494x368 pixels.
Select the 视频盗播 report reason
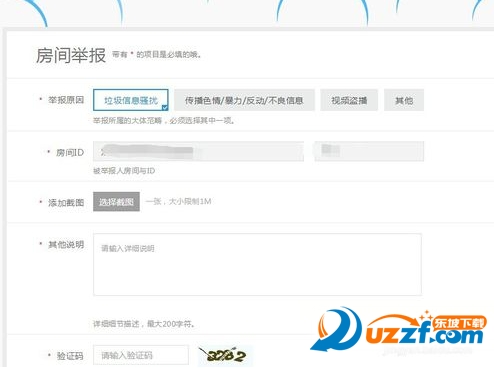349,100
